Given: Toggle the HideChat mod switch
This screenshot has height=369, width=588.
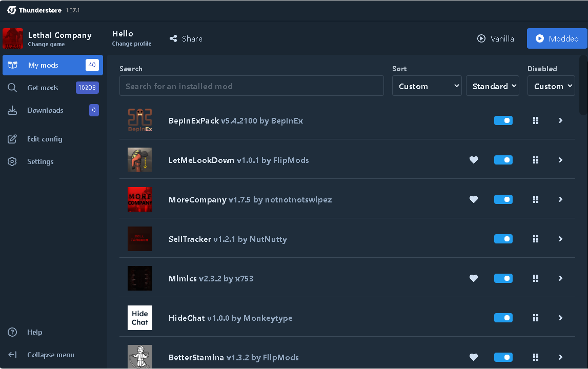Looking at the screenshot, I should [x=503, y=318].
